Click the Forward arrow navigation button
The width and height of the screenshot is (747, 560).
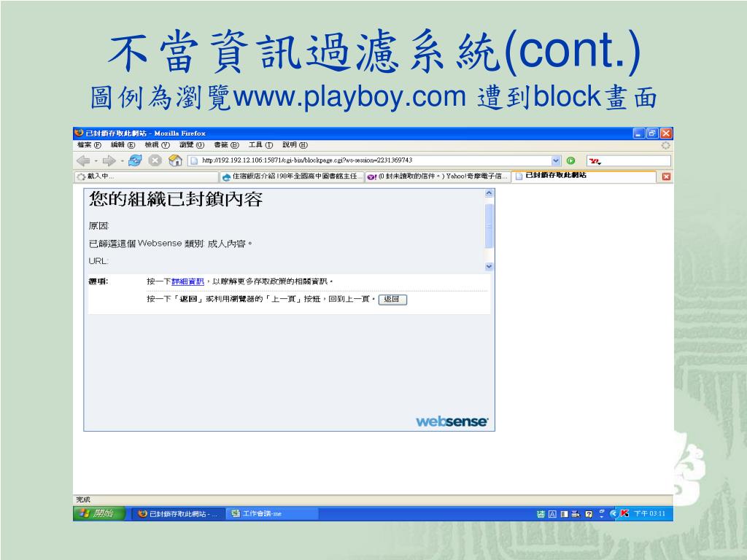tap(109, 160)
